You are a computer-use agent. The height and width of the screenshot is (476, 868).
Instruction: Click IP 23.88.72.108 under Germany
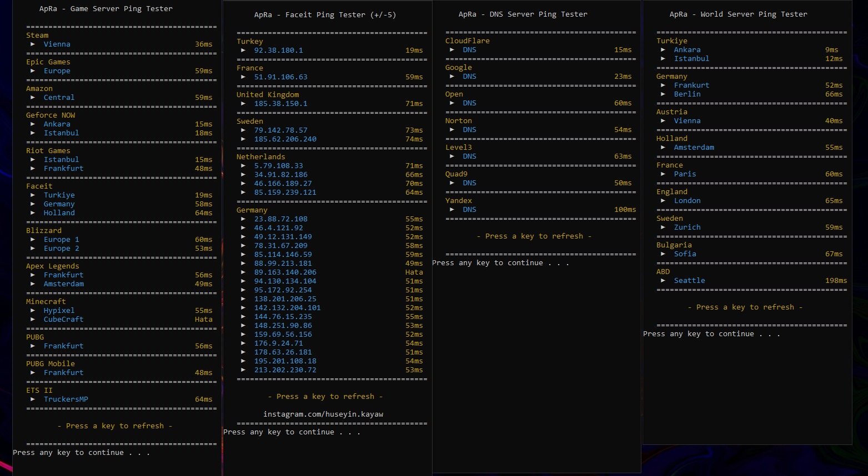pos(281,219)
